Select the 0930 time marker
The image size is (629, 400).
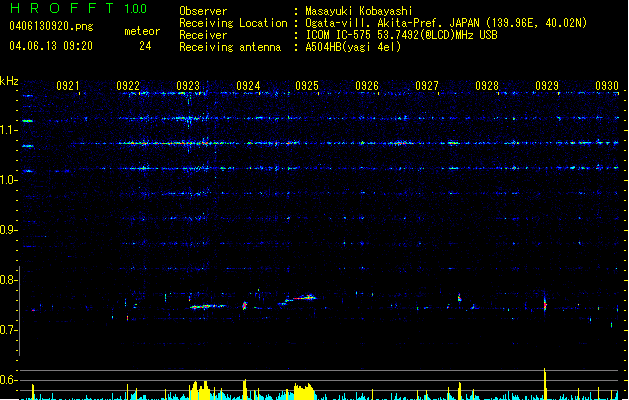(x=607, y=86)
